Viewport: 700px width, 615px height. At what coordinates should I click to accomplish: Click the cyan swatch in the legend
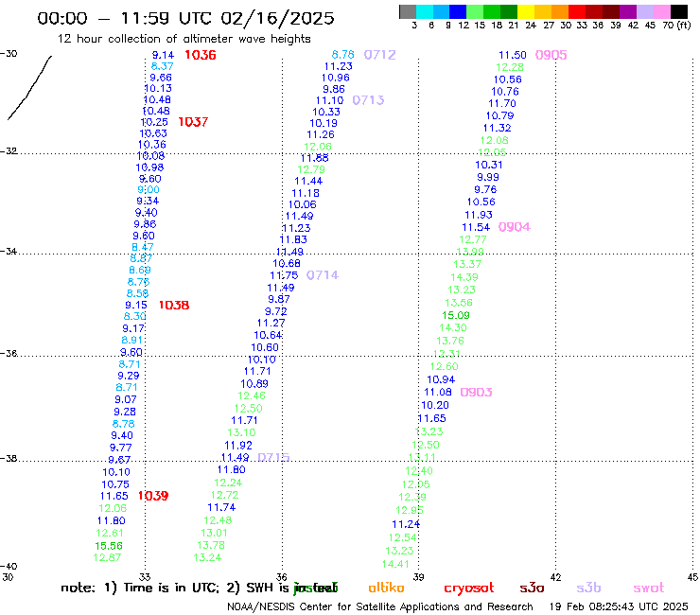tap(425, 11)
